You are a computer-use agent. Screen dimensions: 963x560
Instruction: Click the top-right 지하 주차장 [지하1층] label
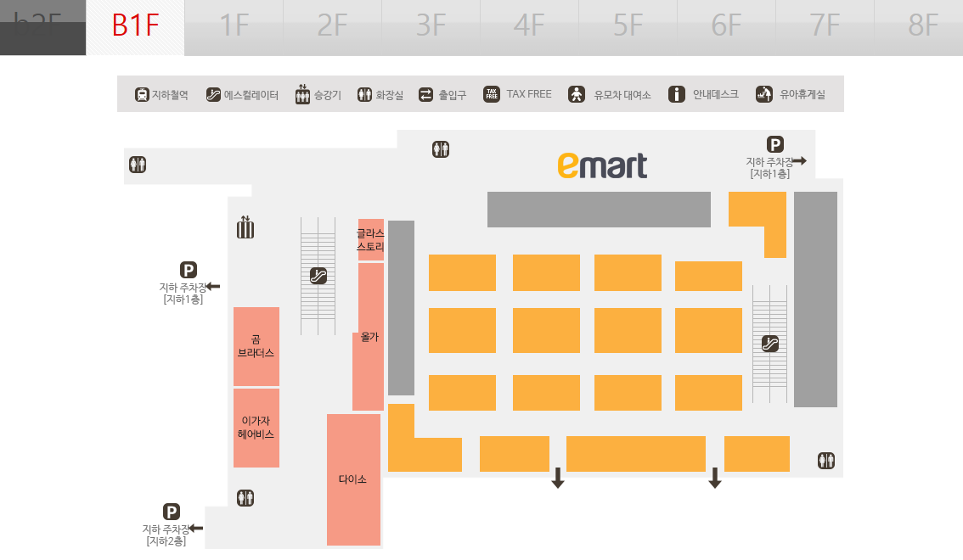coord(769,167)
